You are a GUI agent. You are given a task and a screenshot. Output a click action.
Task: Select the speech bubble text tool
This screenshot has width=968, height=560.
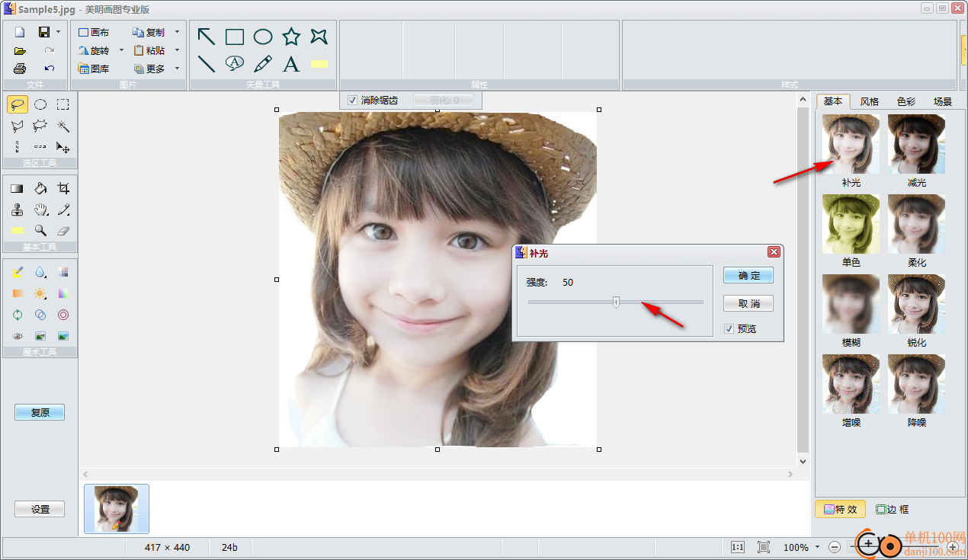[x=234, y=63]
